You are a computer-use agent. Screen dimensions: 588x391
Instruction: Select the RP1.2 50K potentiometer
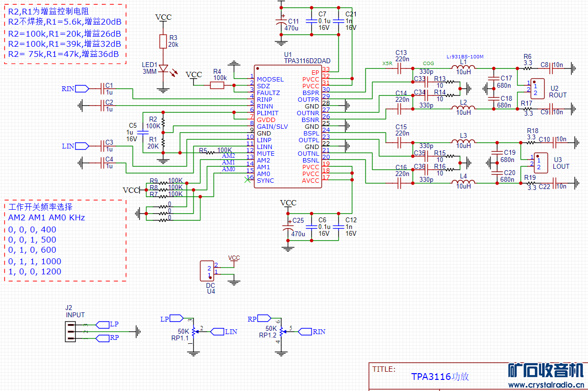281,331
